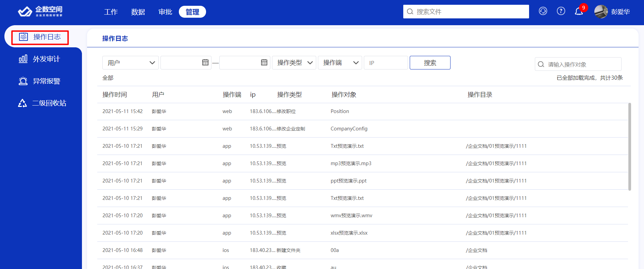Click the end date input field
This screenshot has height=269, width=644.
coord(245,63)
